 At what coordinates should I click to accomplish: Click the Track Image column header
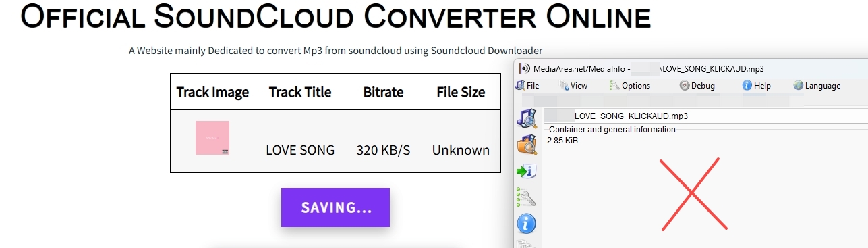(212, 92)
